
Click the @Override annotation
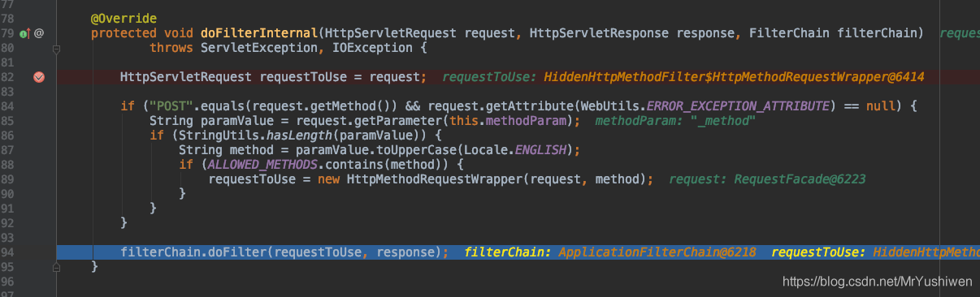point(124,19)
